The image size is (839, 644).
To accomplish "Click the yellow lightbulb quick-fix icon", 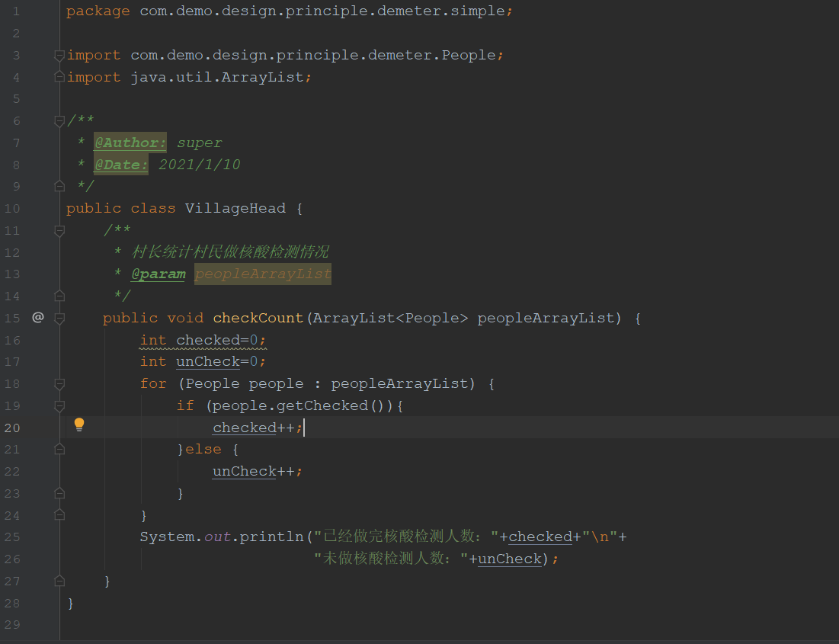I will click(x=78, y=425).
